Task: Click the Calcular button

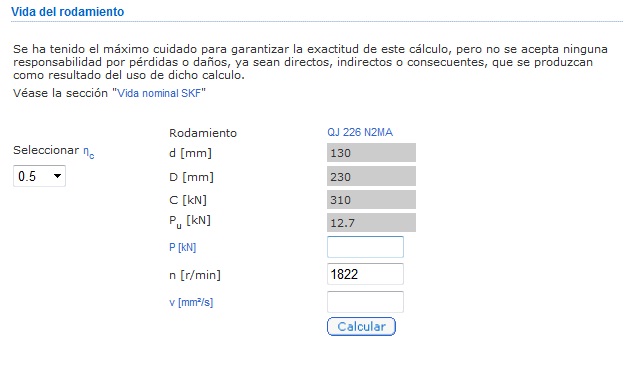Action: [361, 327]
